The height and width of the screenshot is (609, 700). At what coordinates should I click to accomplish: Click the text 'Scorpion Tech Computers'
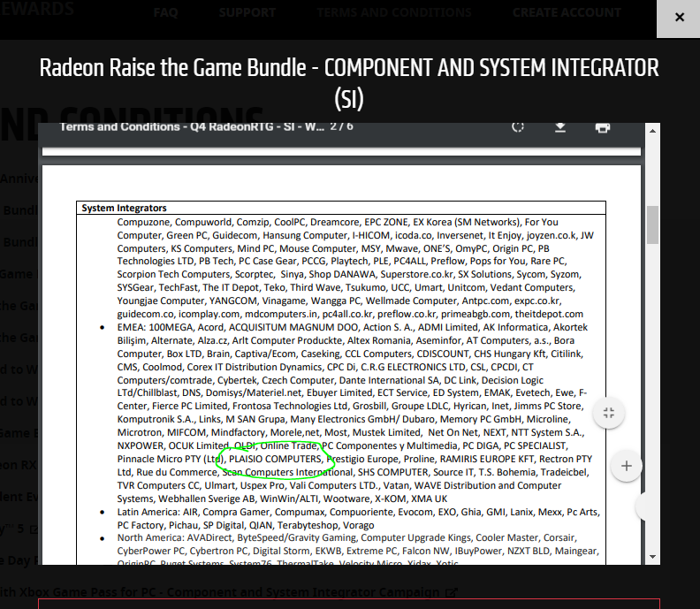(x=173, y=274)
